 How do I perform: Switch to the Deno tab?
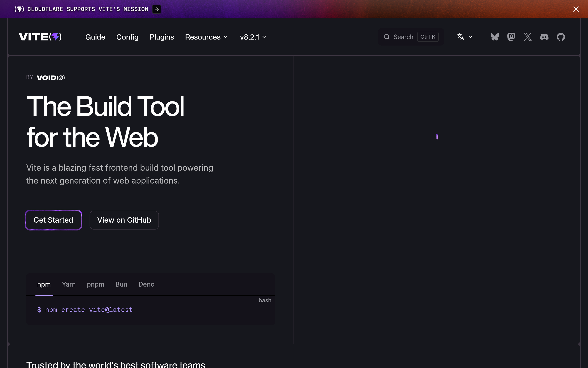click(147, 284)
